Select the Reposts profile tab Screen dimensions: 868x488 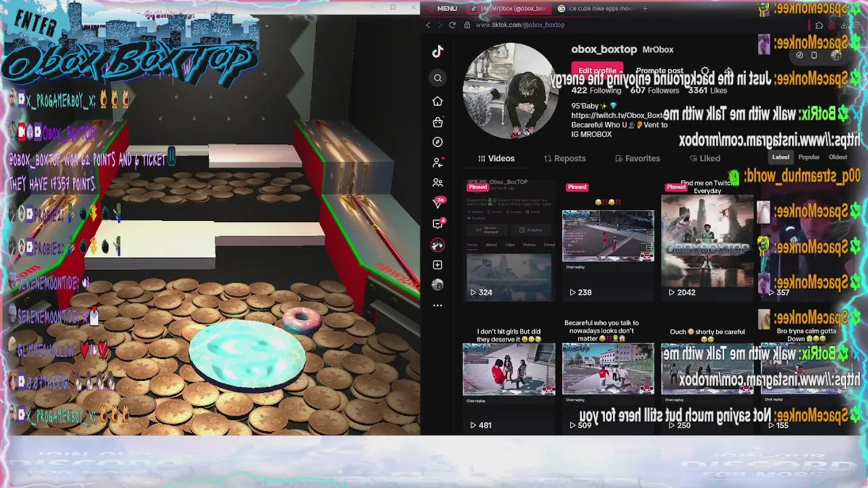[x=565, y=159]
